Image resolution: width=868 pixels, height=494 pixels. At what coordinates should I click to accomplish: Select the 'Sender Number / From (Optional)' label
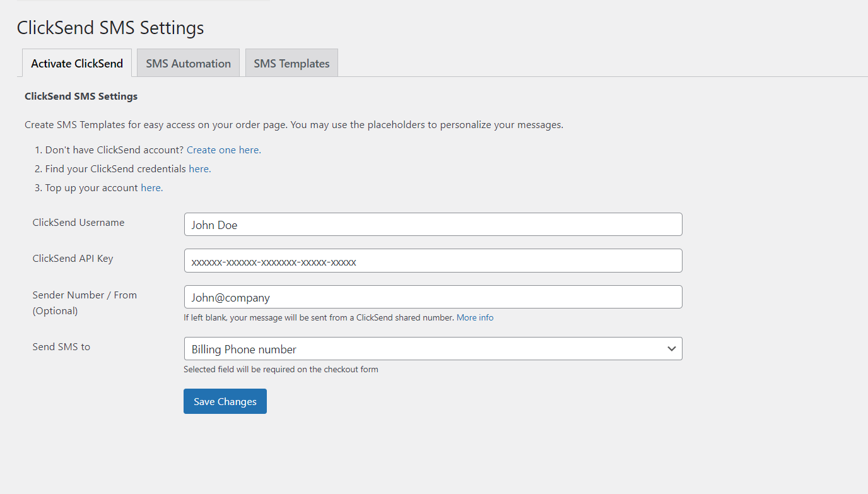(85, 303)
